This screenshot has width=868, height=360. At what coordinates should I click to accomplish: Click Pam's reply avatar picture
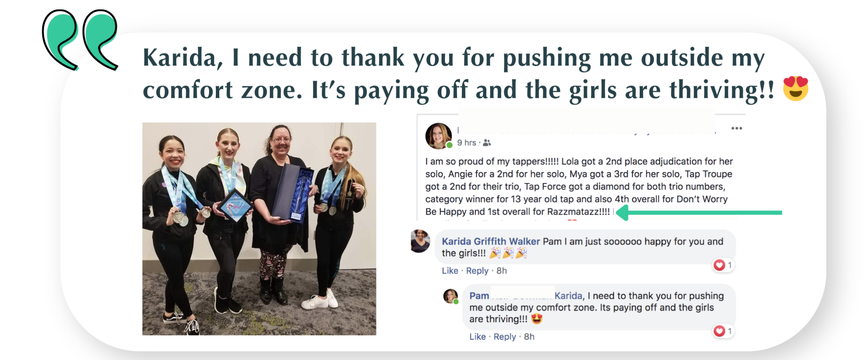pos(451,296)
